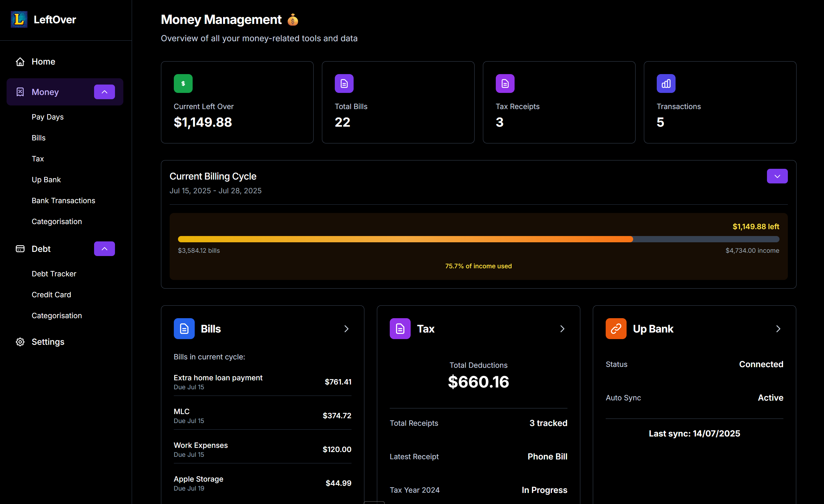Click the Money sidebar icon

point(20,92)
